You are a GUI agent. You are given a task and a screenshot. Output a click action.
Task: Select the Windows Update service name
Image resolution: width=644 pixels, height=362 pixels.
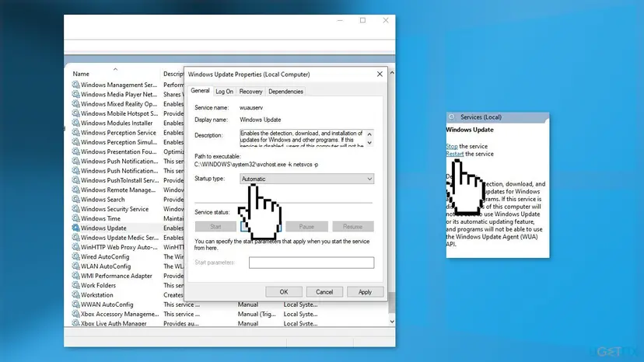(x=103, y=228)
